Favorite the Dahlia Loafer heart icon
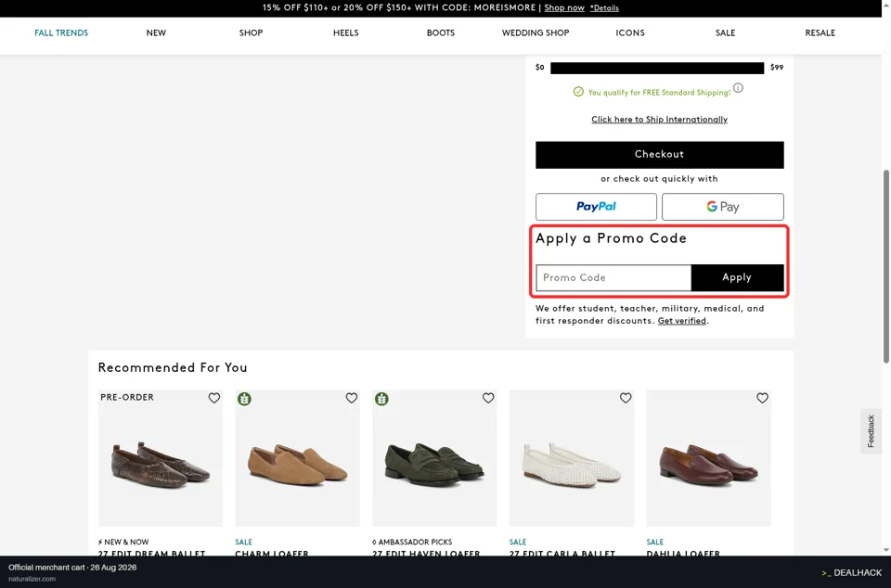 (x=763, y=398)
